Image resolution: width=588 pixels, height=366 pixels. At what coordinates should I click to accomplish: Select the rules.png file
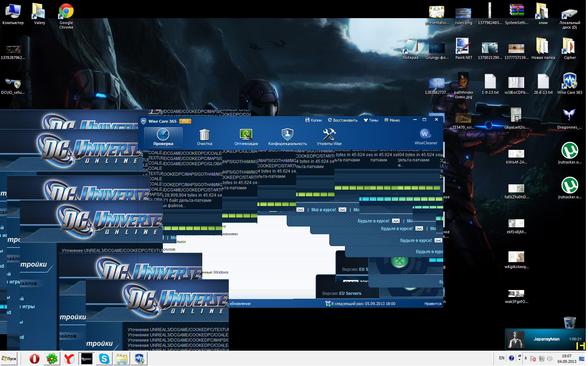pyautogui.click(x=463, y=16)
